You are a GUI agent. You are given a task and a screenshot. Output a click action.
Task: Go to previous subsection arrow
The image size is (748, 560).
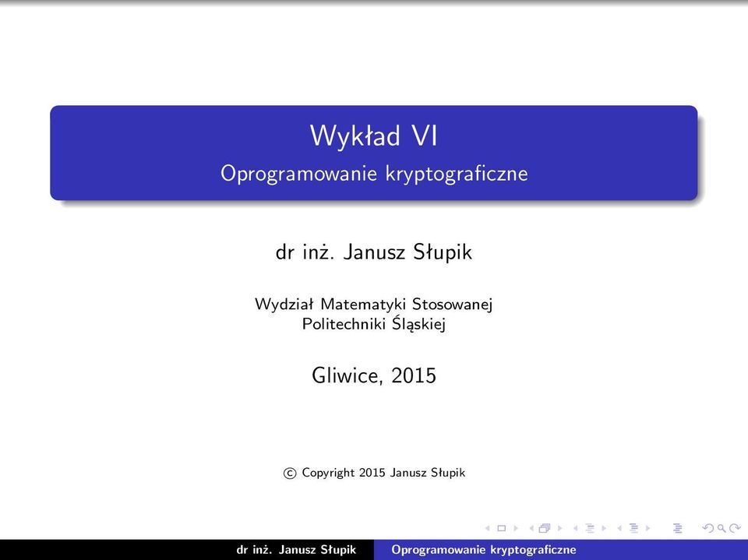[x=575, y=528]
